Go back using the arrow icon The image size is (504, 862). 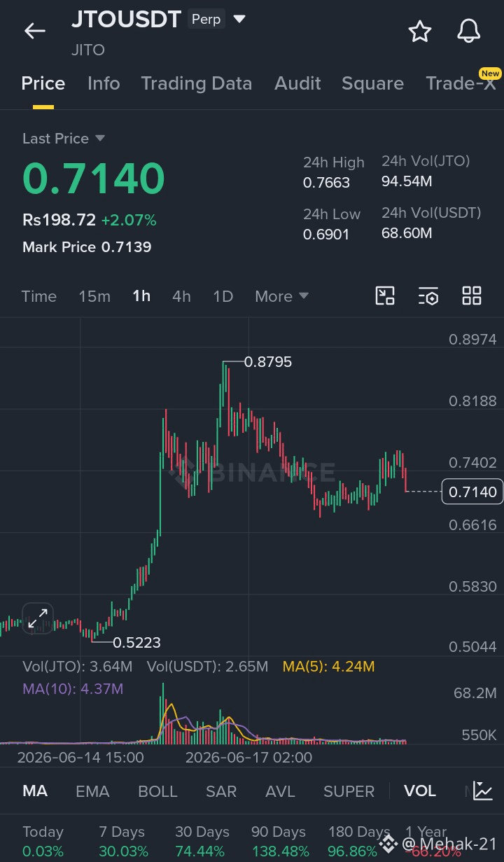[34, 31]
